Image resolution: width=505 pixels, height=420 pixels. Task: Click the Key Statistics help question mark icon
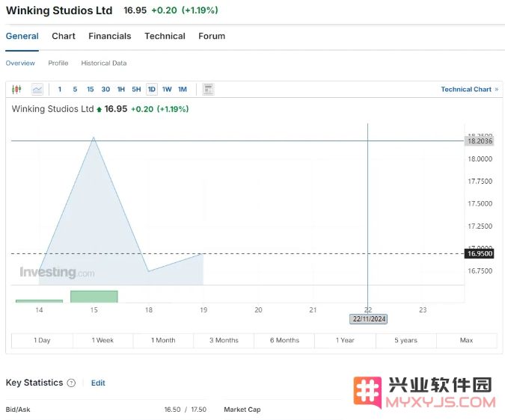click(x=71, y=383)
